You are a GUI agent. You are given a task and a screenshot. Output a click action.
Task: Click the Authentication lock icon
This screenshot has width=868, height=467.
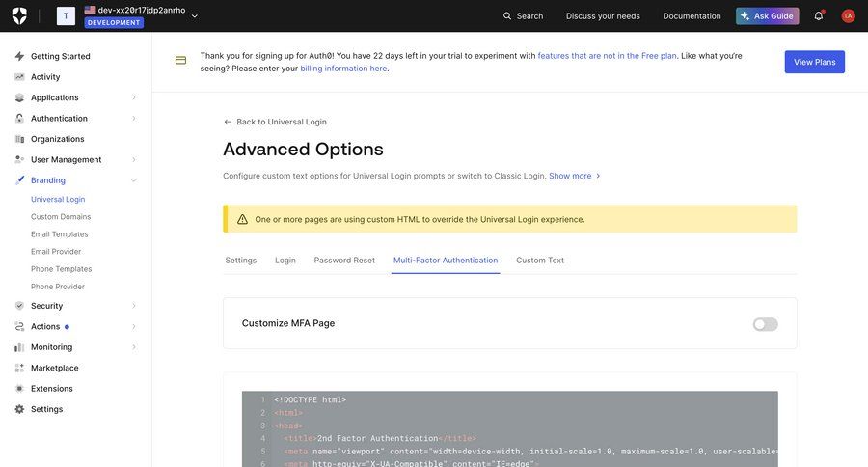[19, 118]
